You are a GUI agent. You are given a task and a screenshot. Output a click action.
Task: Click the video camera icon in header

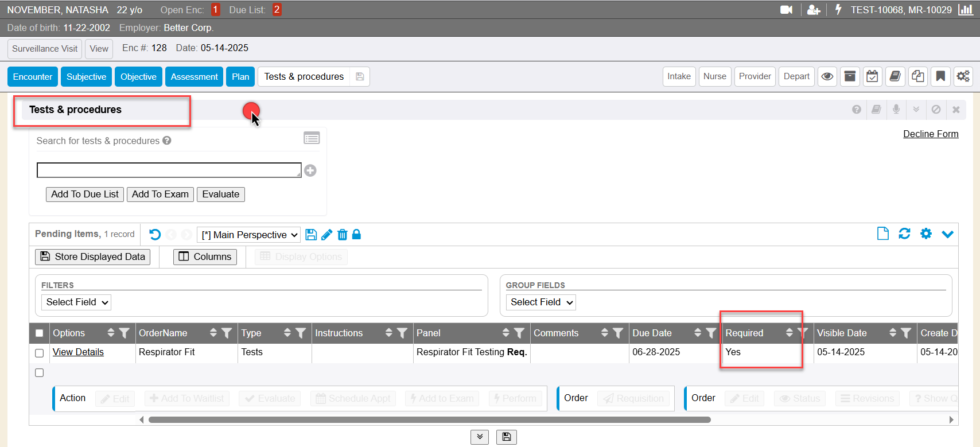pyautogui.click(x=786, y=10)
